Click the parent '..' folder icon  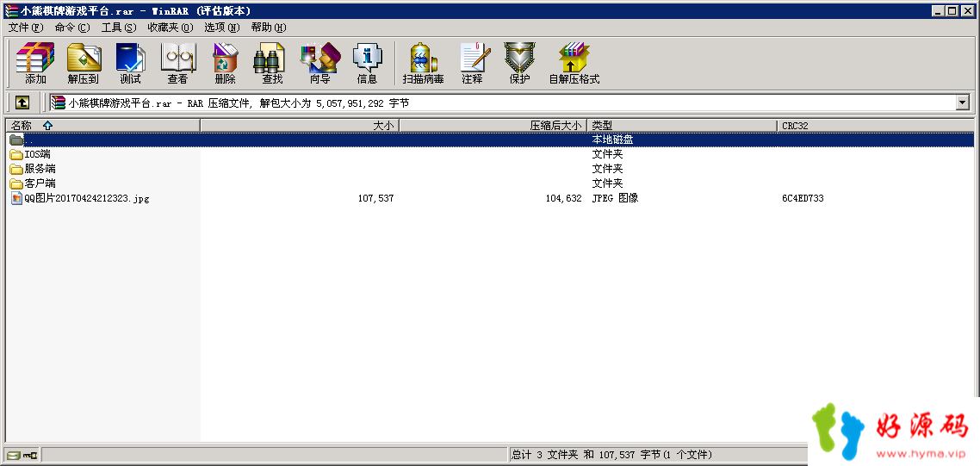pyautogui.click(x=16, y=140)
